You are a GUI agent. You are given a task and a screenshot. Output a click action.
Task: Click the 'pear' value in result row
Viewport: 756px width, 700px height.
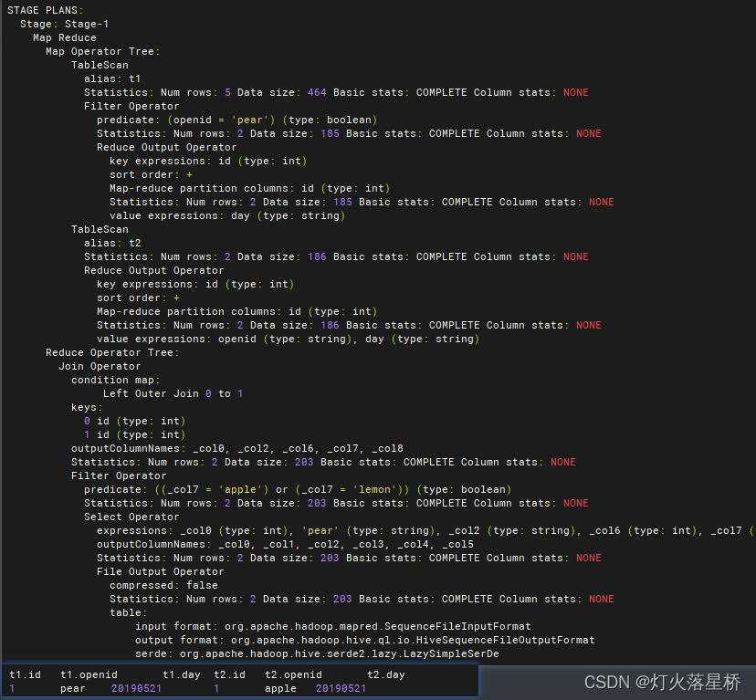73,688
